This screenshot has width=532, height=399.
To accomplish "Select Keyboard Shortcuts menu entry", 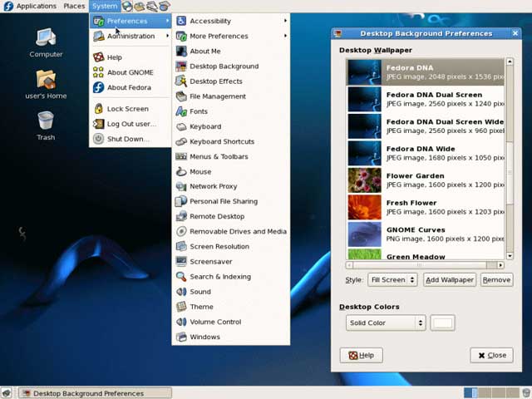I will [x=231, y=141].
